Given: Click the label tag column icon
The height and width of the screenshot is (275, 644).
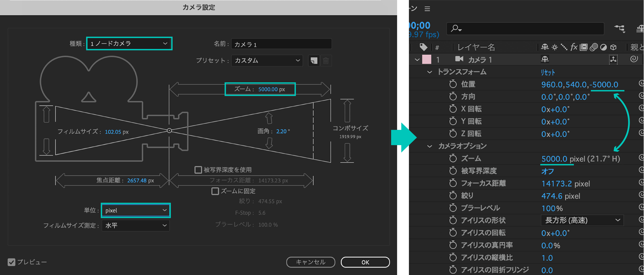Looking at the screenshot, I should coord(423,47).
